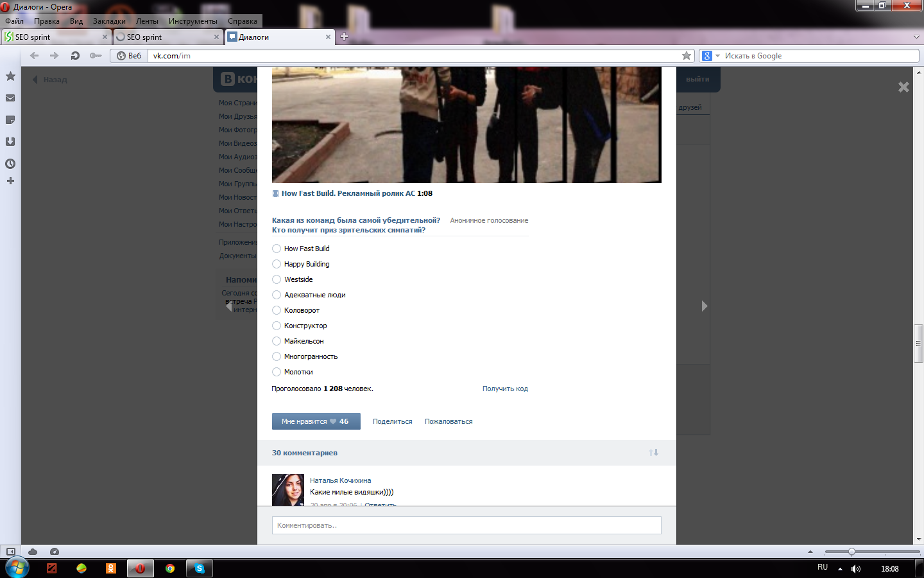Screen dimensions: 924x578
Task: Select the How Fast Build poll option
Action: click(277, 249)
